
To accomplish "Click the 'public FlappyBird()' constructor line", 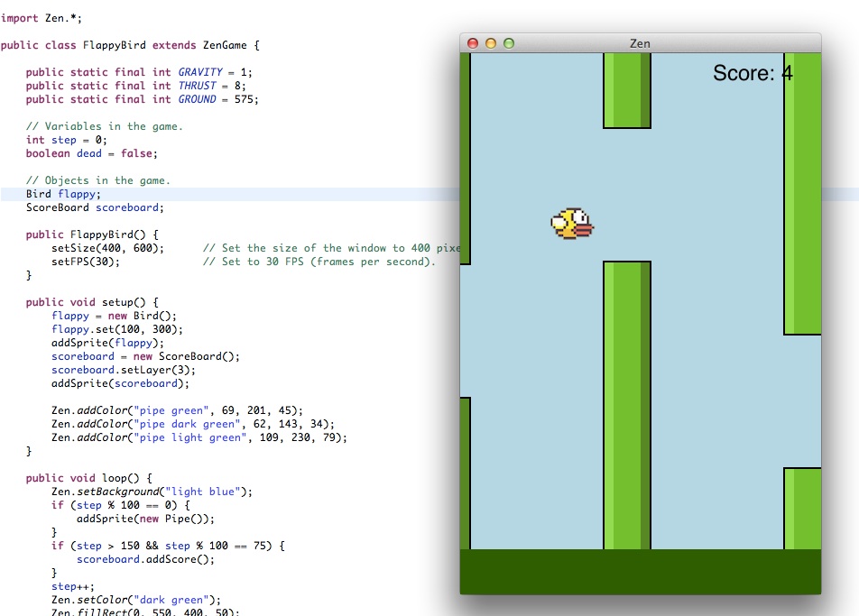I will coord(92,234).
